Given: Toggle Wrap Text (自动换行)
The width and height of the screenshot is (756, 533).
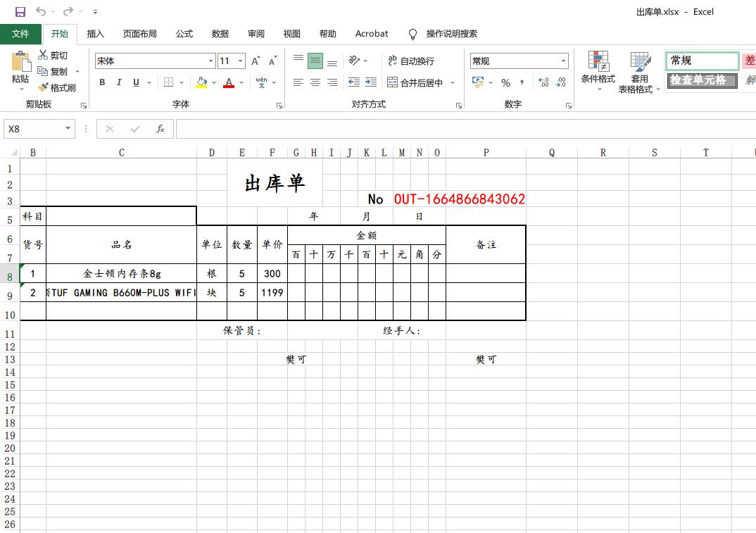Looking at the screenshot, I should point(411,61).
